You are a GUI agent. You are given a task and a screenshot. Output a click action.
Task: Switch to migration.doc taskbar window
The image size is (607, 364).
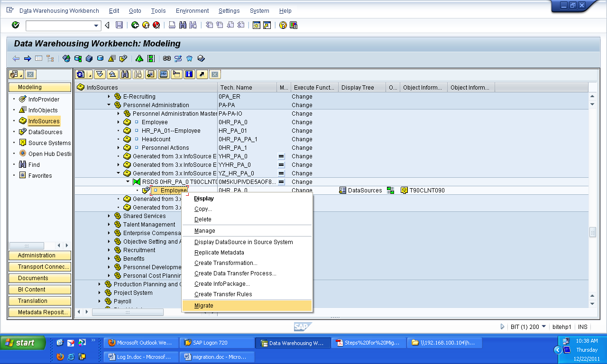tap(217, 357)
